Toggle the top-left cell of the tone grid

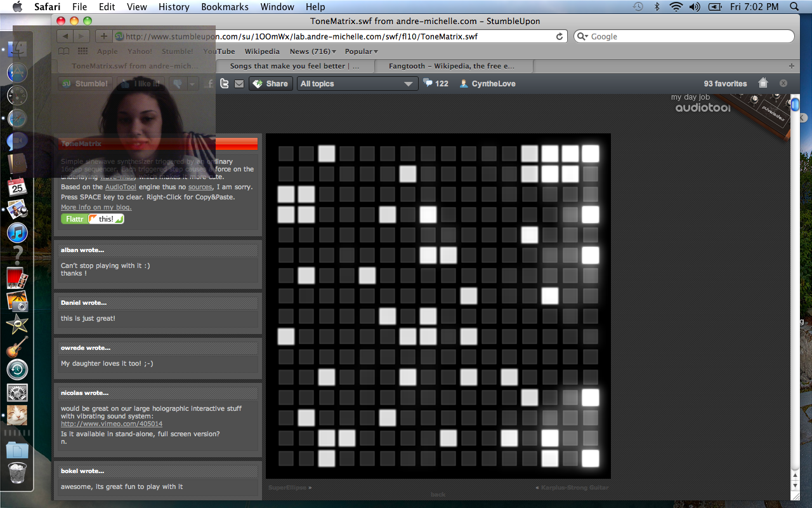coord(286,154)
